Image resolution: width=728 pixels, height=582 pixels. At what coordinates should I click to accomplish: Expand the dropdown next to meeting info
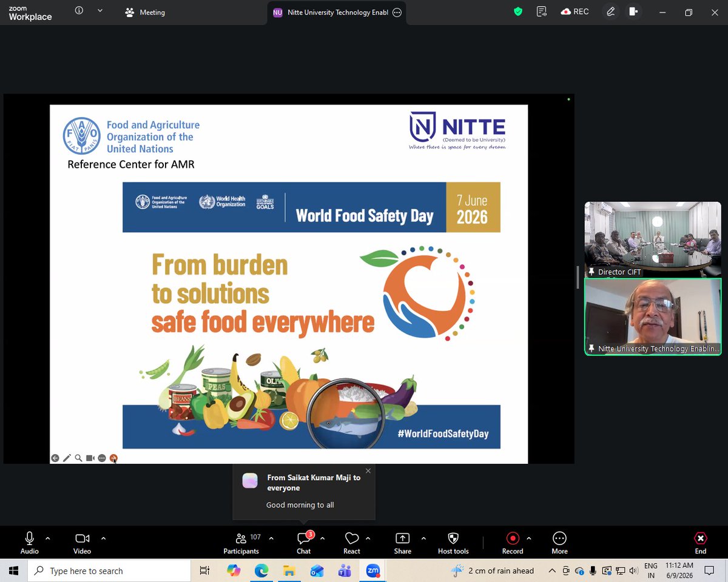tap(100, 11)
